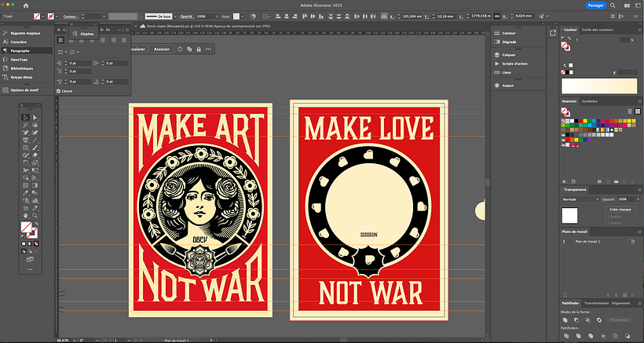
Task: Toggle the Césure checkbox
Action: [59, 91]
